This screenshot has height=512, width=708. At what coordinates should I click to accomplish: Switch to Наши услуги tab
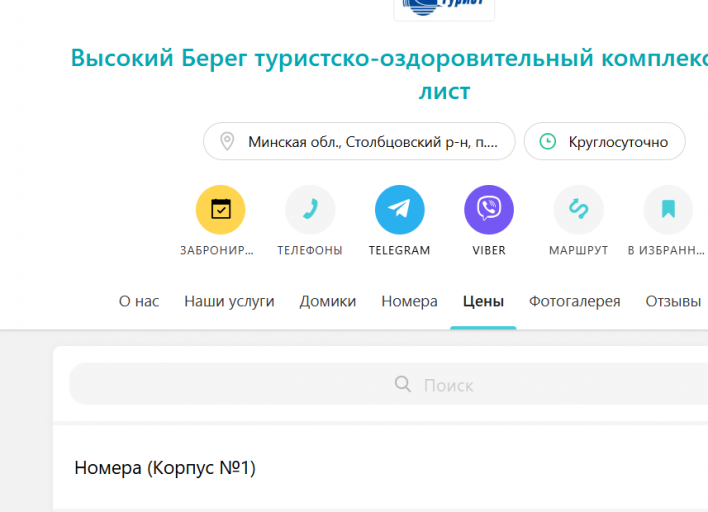click(229, 301)
